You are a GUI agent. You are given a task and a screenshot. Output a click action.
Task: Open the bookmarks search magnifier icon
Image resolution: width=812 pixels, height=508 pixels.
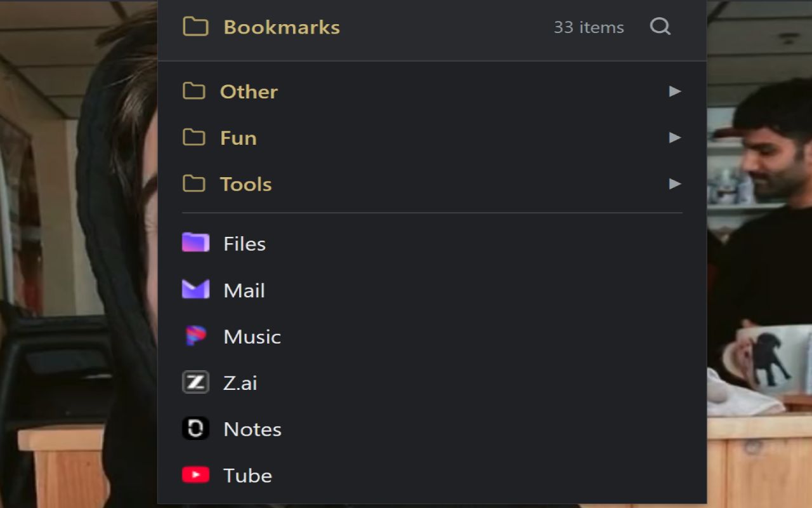tap(660, 27)
